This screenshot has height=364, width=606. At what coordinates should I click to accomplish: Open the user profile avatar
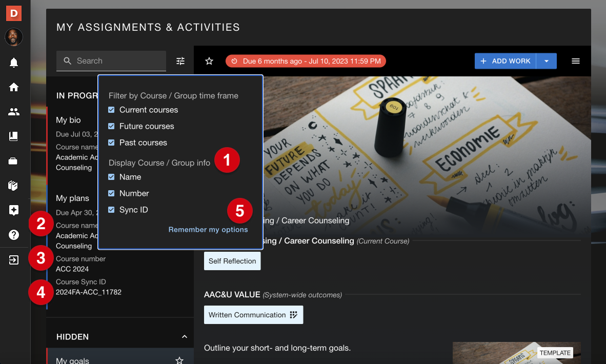pyautogui.click(x=13, y=37)
